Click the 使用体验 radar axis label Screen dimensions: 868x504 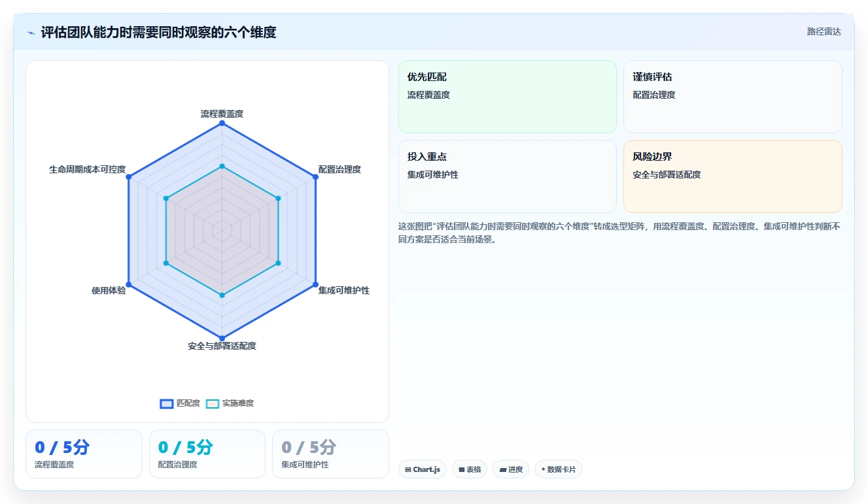[x=109, y=290]
